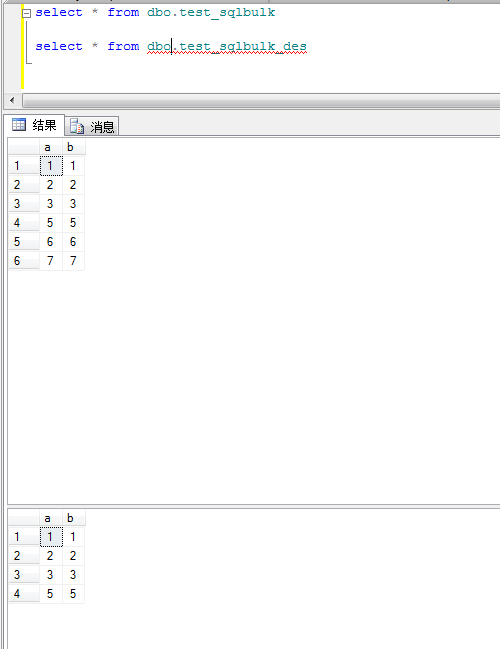500x649 pixels.
Task: Click table name test_sqlbulk in first query
Action: click(x=227, y=12)
